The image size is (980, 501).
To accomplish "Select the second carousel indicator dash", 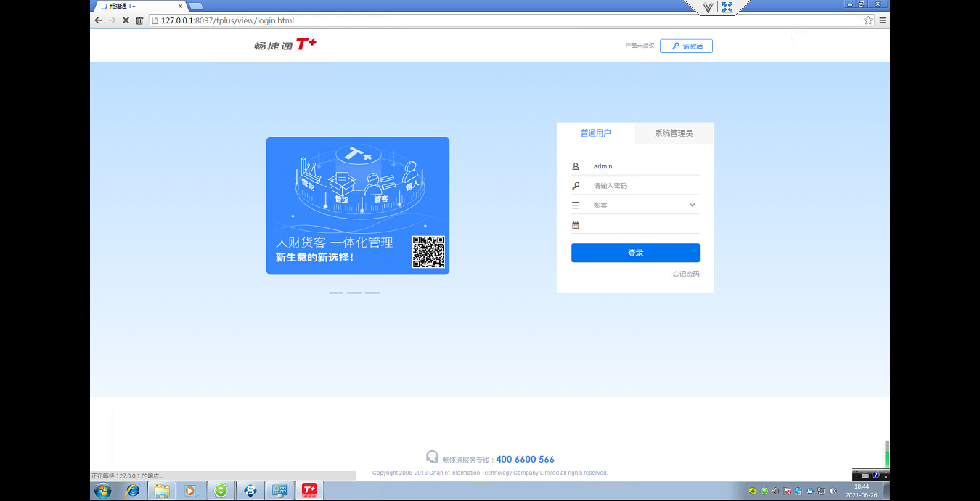I will [x=354, y=293].
